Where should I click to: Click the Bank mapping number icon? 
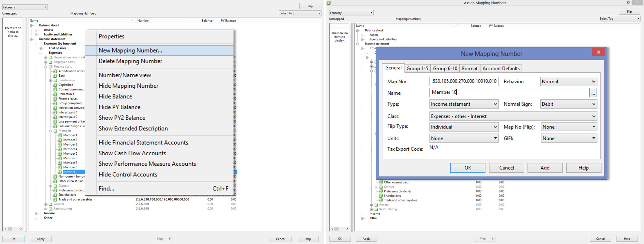pos(55,76)
